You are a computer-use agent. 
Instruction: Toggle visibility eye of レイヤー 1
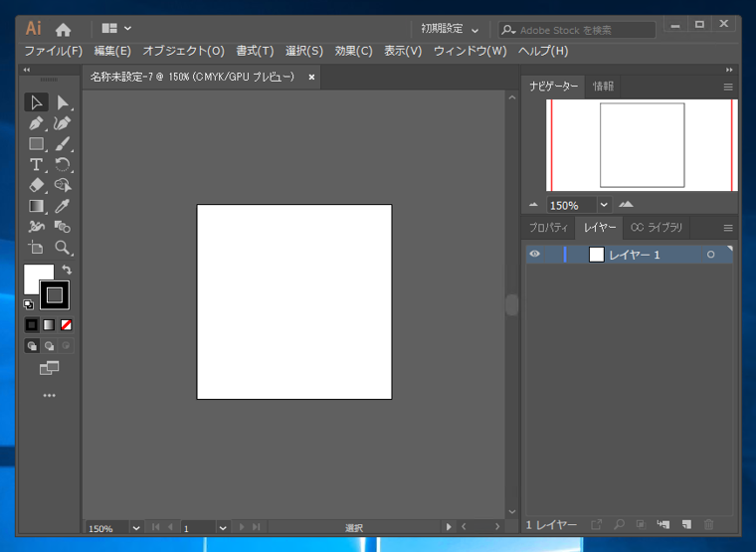coord(535,254)
